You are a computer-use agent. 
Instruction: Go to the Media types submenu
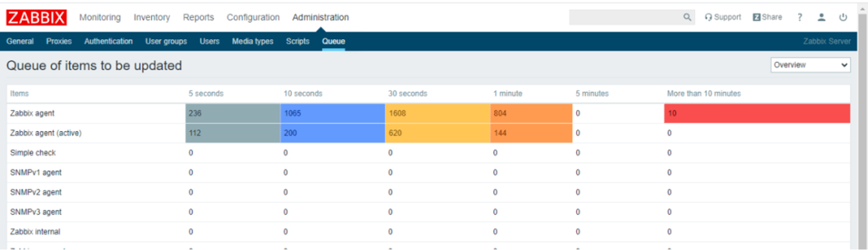252,41
